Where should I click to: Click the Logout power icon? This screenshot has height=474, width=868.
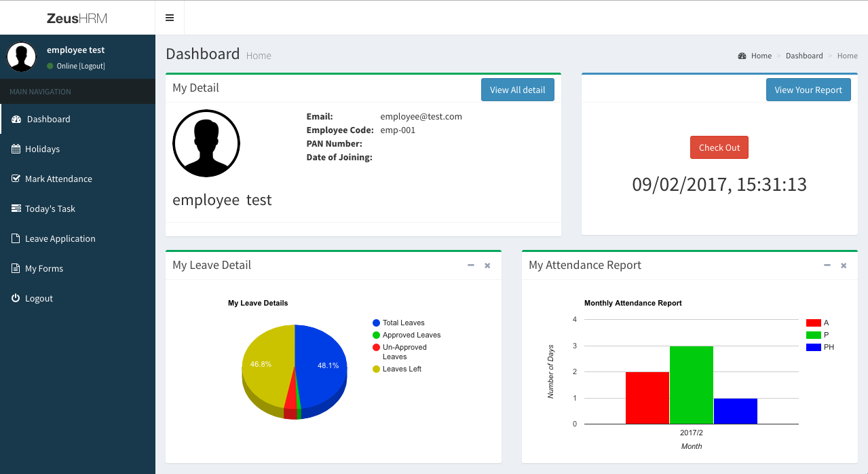tap(16, 298)
